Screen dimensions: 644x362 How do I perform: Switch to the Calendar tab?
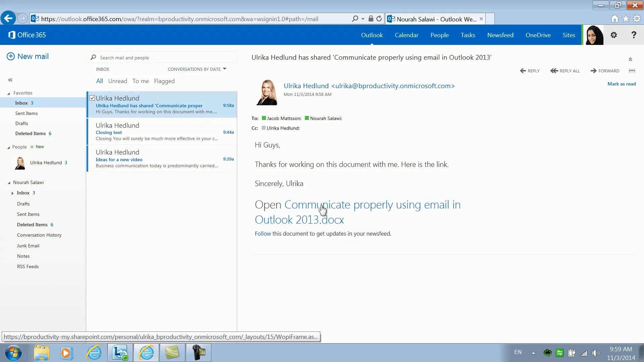406,35
